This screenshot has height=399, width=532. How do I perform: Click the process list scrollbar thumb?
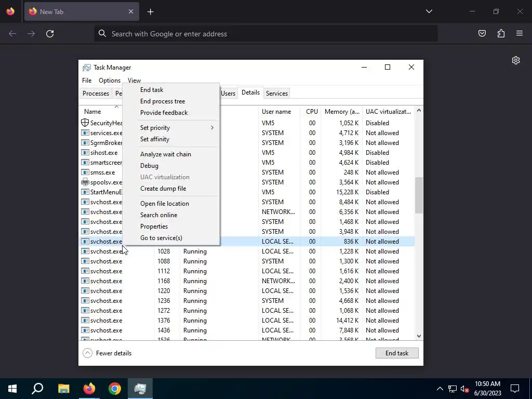point(419,195)
